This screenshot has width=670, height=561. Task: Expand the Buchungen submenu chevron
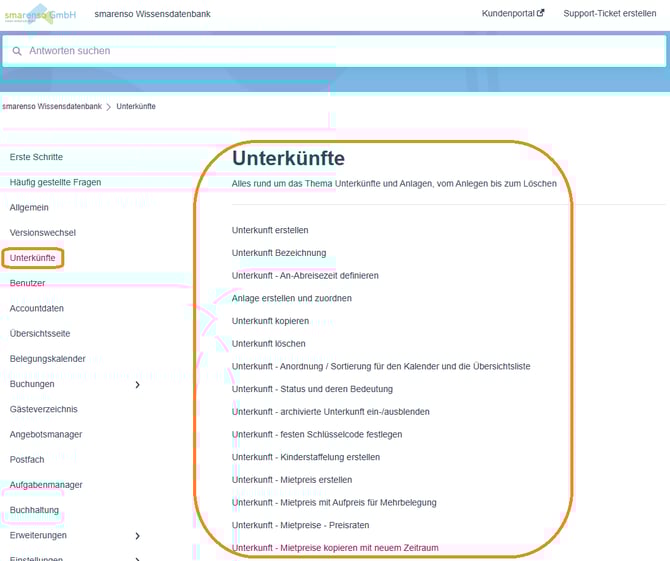click(137, 384)
